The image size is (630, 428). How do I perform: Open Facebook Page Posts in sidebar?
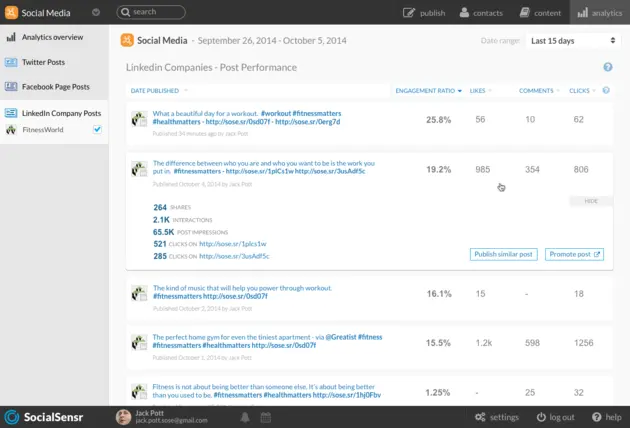pyautogui.click(x=54, y=87)
